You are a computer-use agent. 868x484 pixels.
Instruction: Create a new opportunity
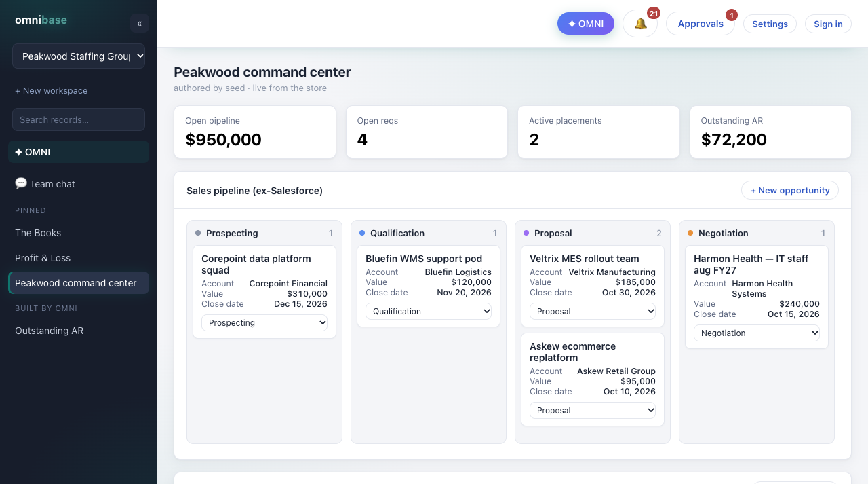click(x=790, y=190)
